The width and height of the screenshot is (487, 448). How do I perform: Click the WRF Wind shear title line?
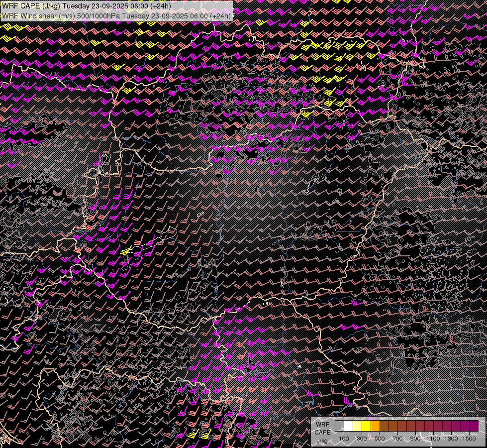[116, 16]
